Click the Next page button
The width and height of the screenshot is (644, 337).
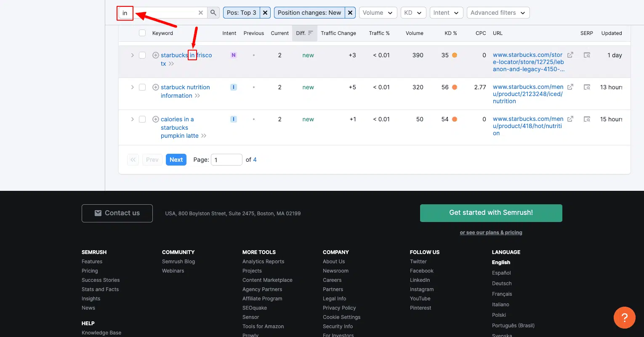tap(176, 160)
